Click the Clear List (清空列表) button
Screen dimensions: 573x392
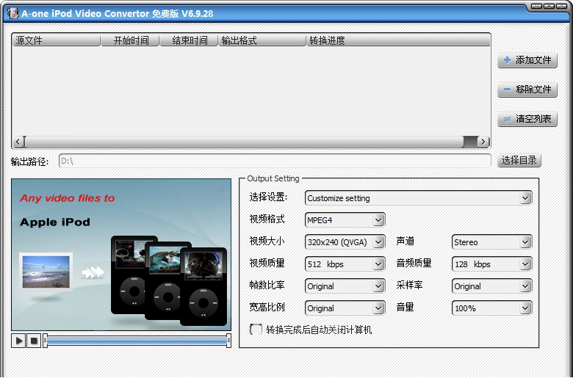527,119
